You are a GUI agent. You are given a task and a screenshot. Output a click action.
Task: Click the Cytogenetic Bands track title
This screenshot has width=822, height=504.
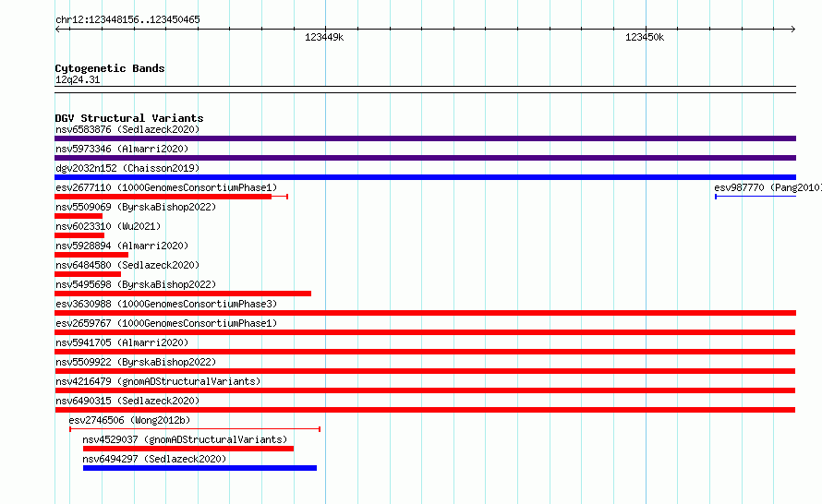[110, 68]
